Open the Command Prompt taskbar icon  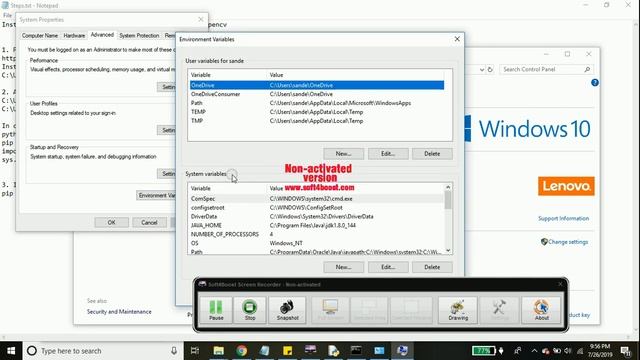coord(356,351)
